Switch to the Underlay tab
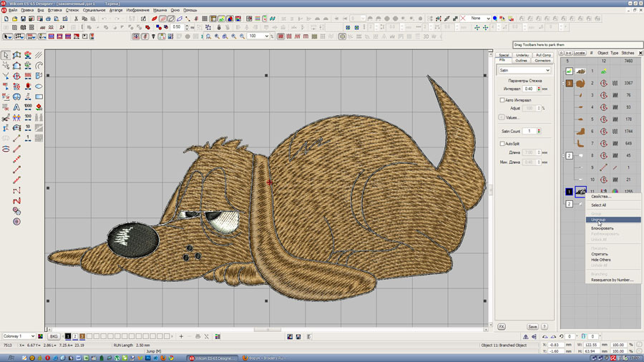 point(522,55)
